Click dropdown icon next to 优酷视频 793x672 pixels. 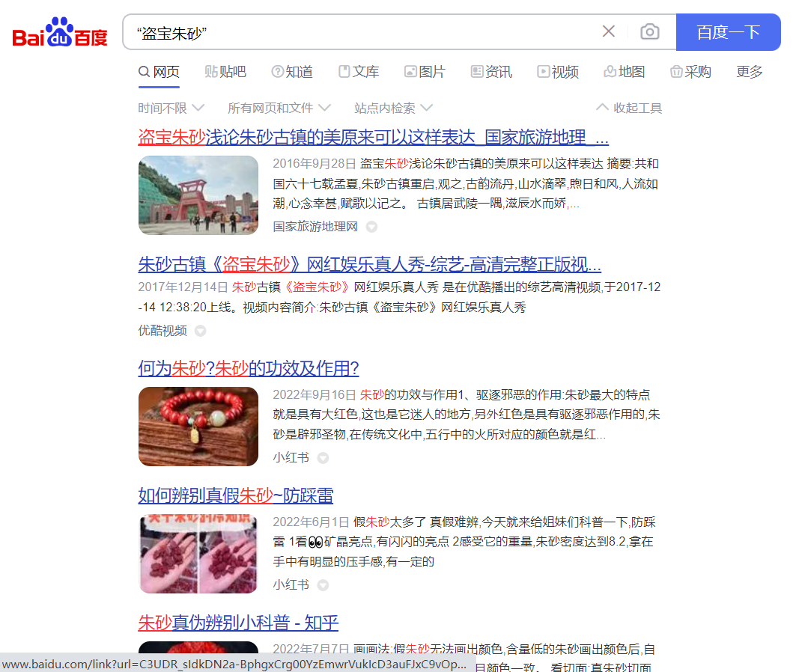point(201,331)
